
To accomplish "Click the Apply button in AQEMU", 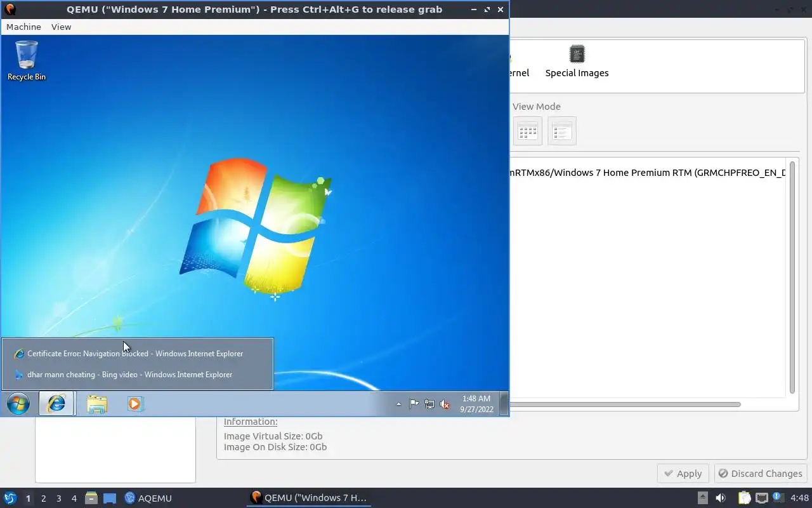I will click(683, 474).
